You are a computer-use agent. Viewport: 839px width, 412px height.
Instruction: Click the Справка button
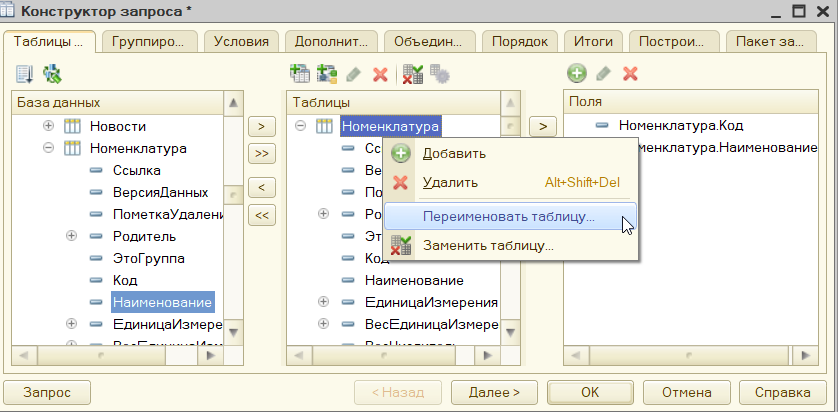point(782,393)
